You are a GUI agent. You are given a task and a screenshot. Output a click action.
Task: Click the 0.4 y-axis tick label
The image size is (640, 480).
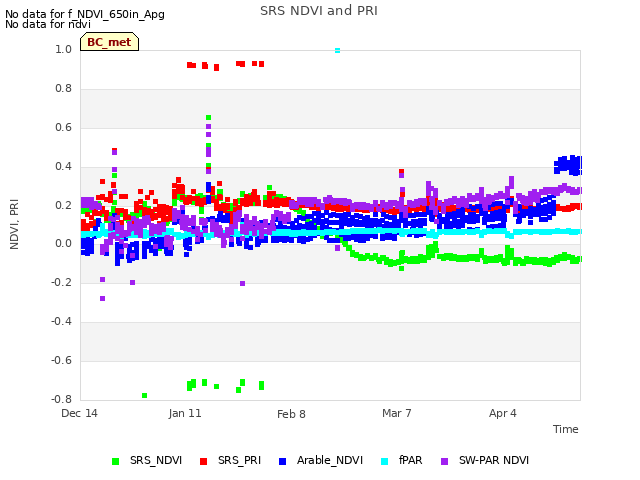(63, 166)
